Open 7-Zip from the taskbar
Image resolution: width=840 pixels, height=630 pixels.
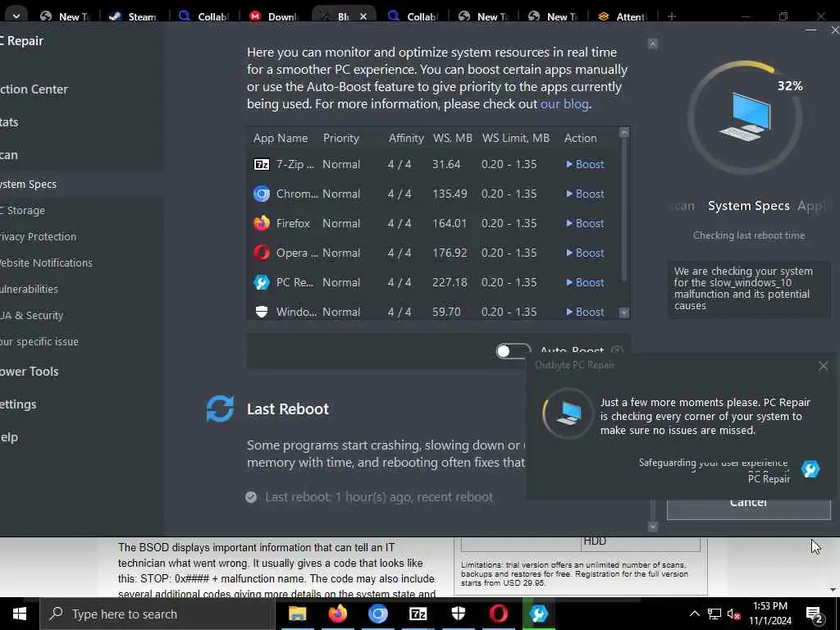point(418,614)
